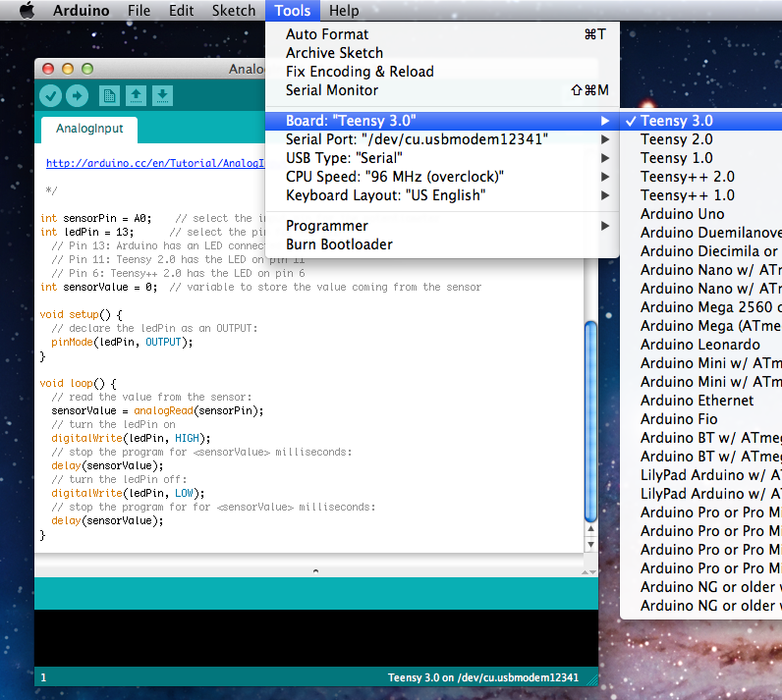Expand the USB Type submenu
The image size is (782, 700).
(x=442, y=158)
